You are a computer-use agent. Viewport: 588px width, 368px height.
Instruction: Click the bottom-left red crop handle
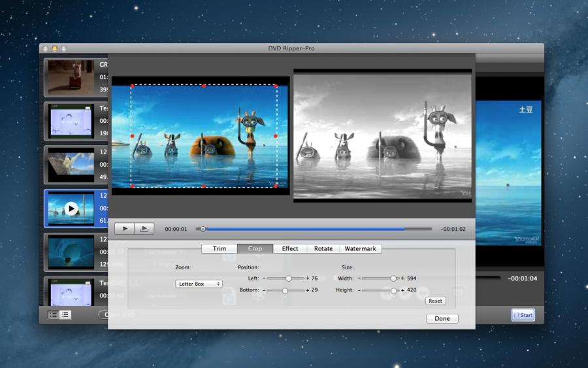coord(132,186)
